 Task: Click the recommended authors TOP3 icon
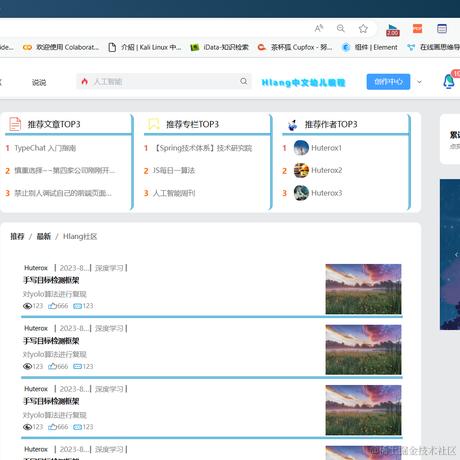pos(292,124)
